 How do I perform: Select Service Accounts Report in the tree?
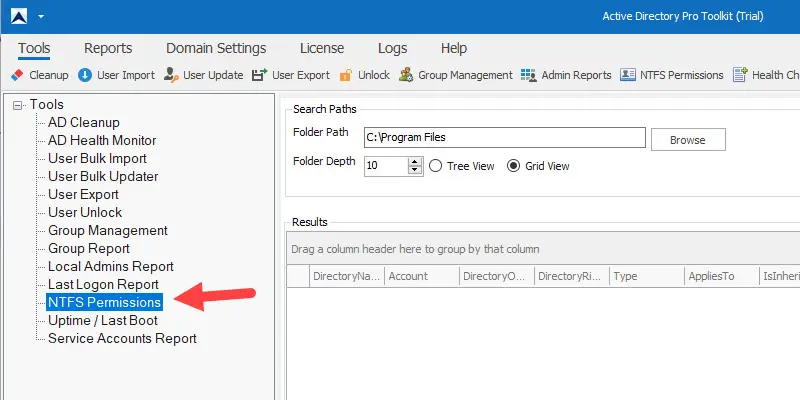122,339
